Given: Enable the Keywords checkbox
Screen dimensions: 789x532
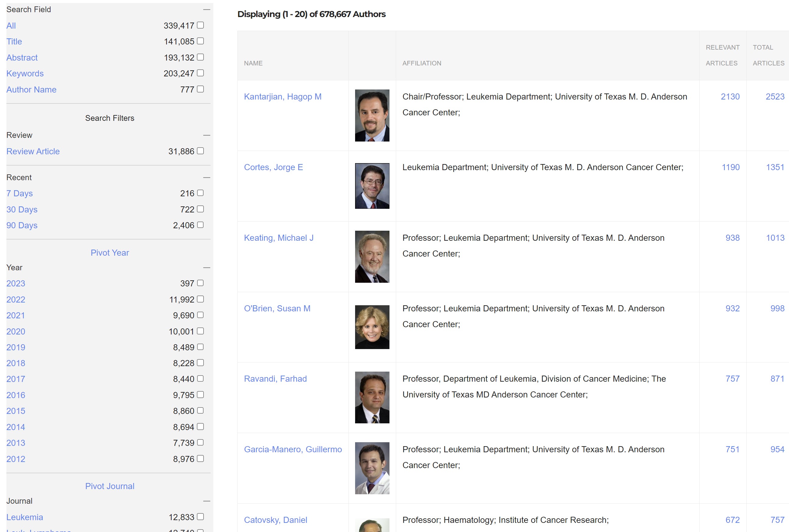Looking at the screenshot, I should pos(200,73).
